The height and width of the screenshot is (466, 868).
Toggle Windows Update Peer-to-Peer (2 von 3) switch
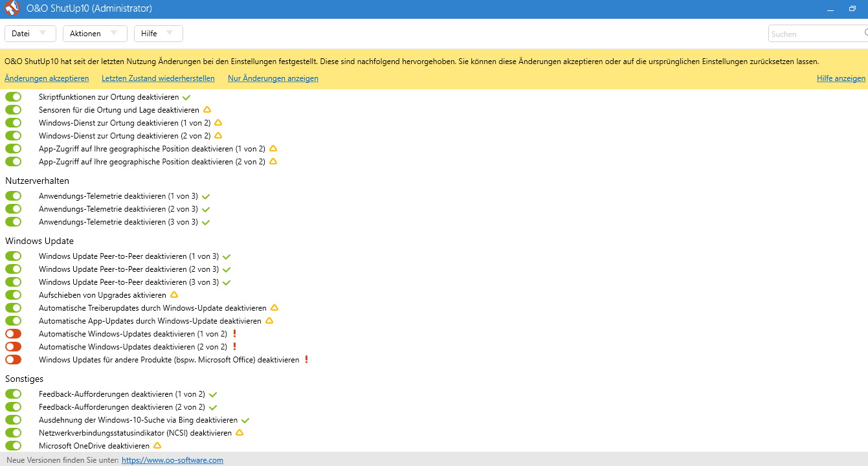point(14,269)
